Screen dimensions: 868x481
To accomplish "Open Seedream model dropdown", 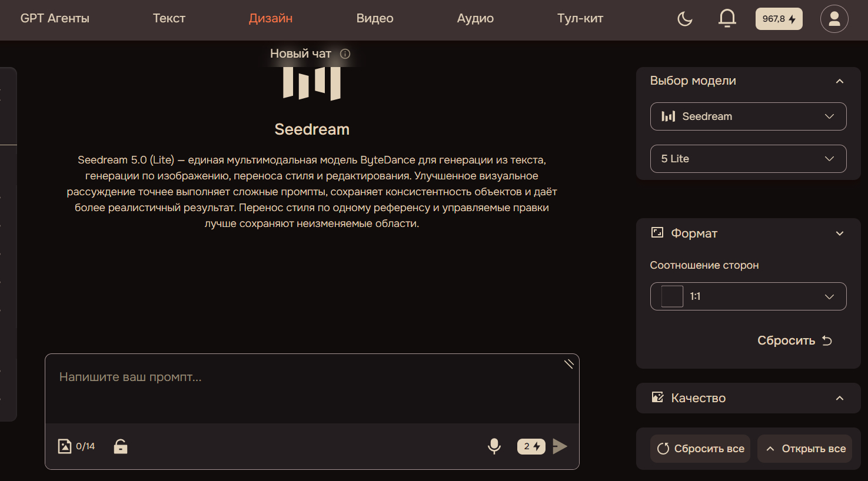I will click(748, 116).
